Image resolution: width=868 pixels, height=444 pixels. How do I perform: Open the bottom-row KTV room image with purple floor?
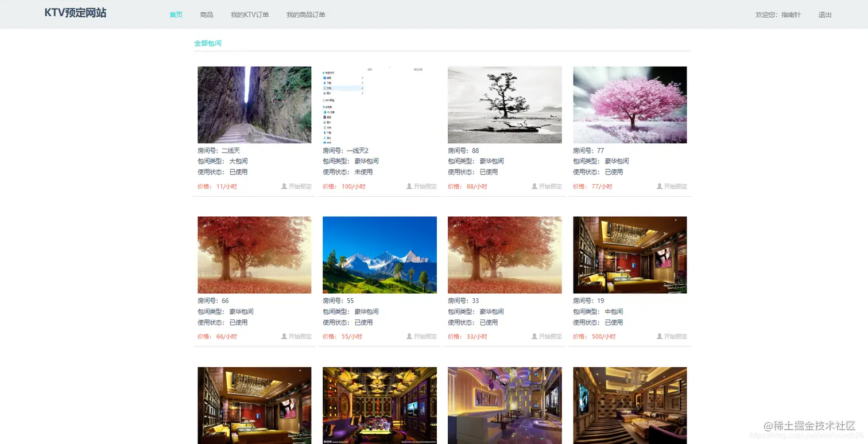[505, 406]
